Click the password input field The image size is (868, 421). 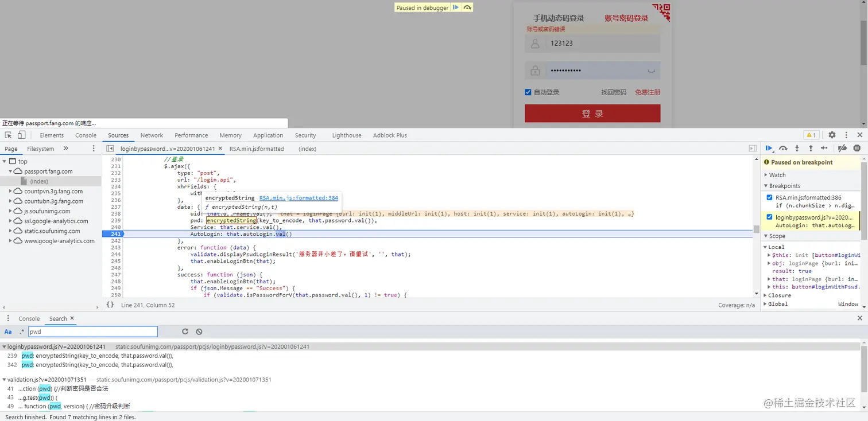(x=592, y=71)
